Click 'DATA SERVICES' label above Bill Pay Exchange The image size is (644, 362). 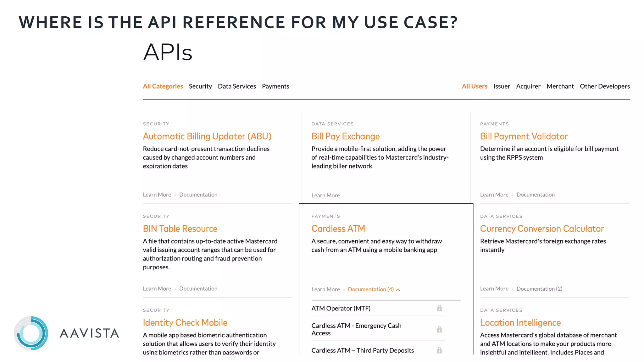332,124
